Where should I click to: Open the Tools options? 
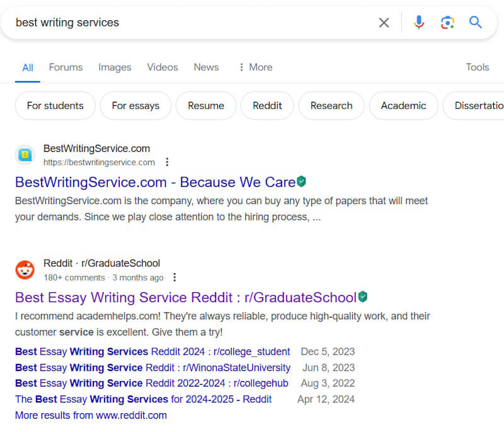(x=478, y=67)
